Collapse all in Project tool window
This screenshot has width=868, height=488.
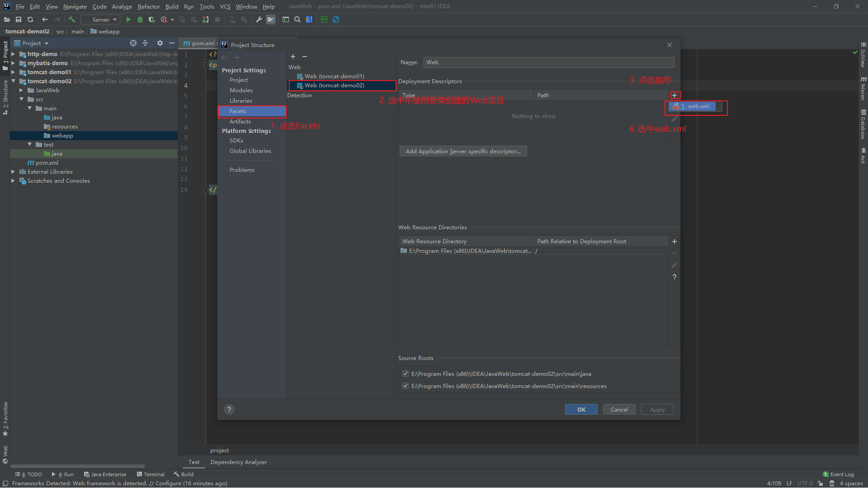click(145, 43)
